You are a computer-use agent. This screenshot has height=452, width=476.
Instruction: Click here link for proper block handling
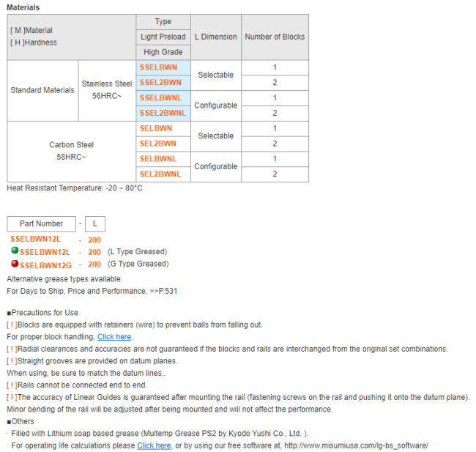pos(114,337)
